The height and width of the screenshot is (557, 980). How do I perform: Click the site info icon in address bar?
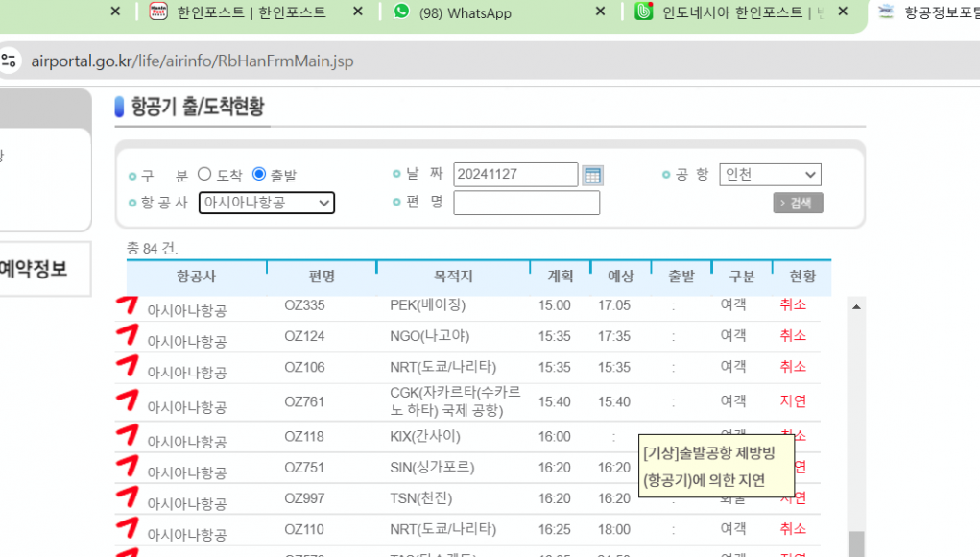coord(9,61)
